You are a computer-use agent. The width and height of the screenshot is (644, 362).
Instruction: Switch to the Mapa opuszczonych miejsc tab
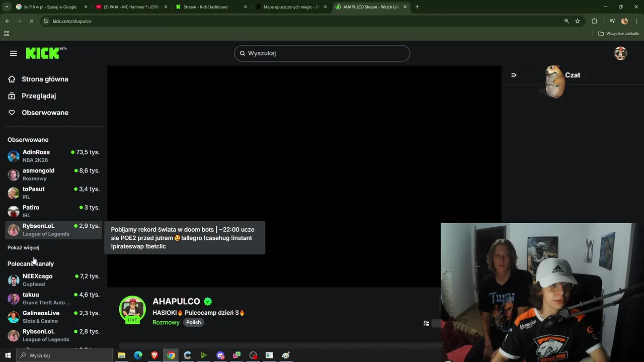(292, 7)
